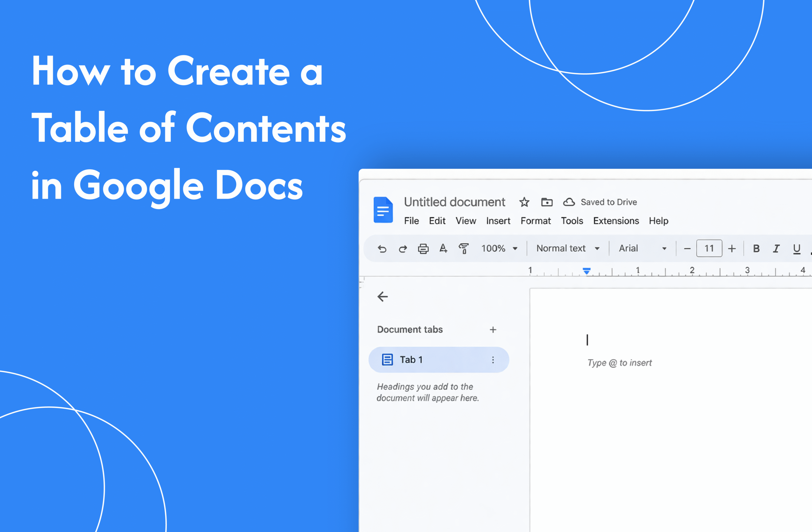Increase the font size
Screen dimensions: 812x532
(x=731, y=249)
